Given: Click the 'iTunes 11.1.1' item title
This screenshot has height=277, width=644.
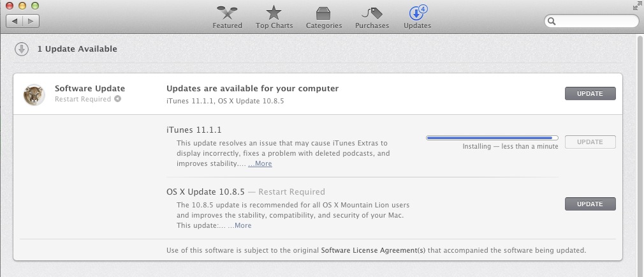Looking at the screenshot, I should (x=194, y=130).
